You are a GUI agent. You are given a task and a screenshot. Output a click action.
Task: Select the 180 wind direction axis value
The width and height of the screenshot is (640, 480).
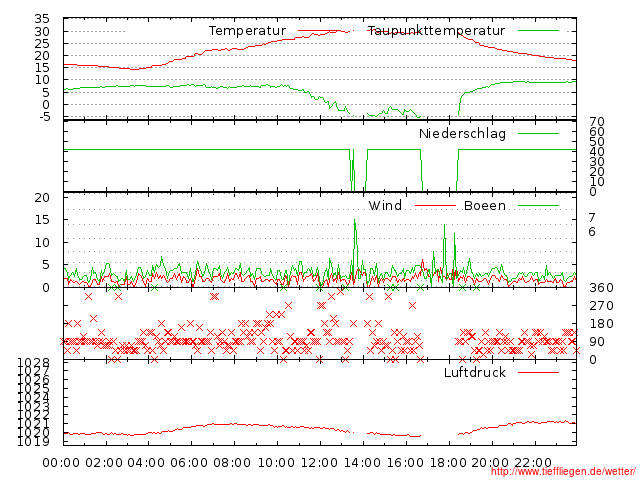[601, 324]
